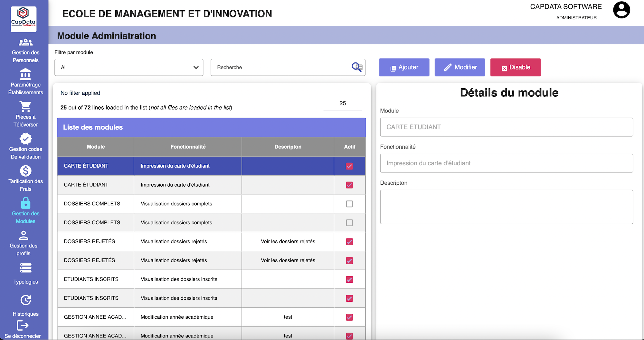Click the CapData Software logo
This screenshot has height=340, width=644.
[x=24, y=19]
